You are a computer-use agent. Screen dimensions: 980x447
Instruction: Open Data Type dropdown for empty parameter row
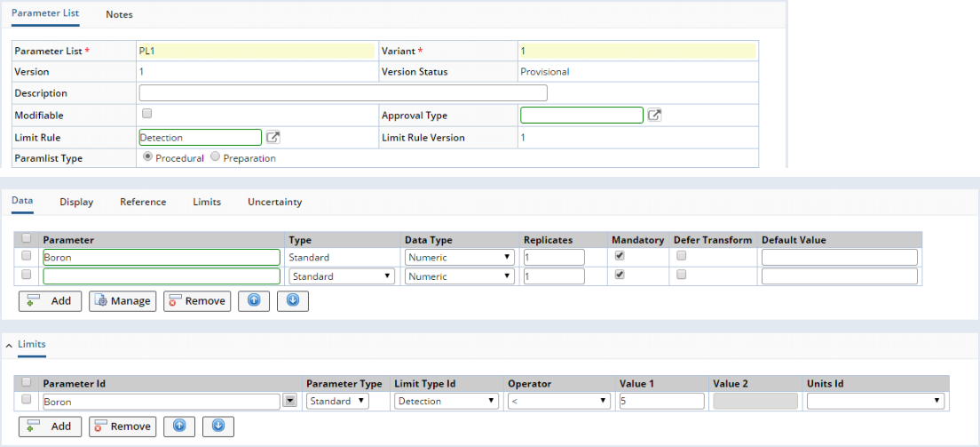pyautogui.click(x=460, y=276)
